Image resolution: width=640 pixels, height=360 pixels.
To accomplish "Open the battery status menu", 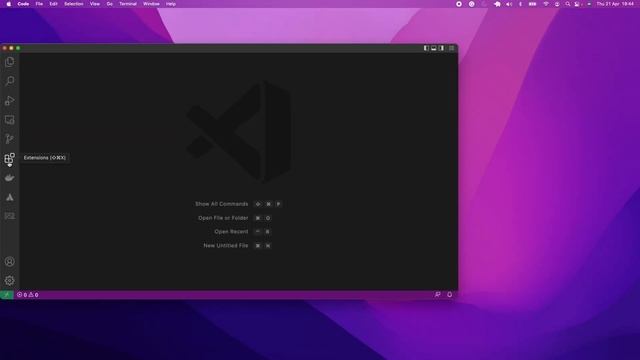I will (533, 4).
